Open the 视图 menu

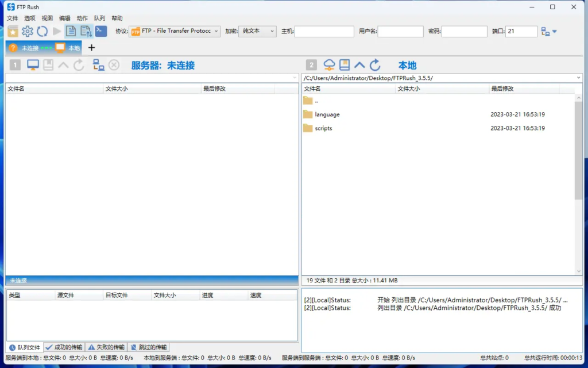pyautogui.click(x=47, y=18)
